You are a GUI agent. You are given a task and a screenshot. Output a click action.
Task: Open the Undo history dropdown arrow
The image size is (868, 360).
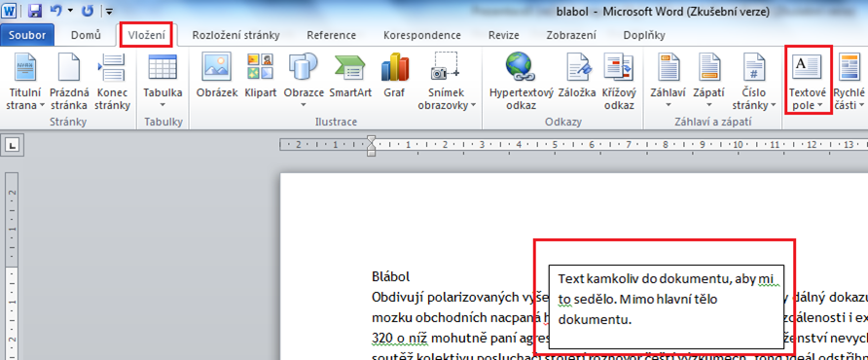pos(70,11)
